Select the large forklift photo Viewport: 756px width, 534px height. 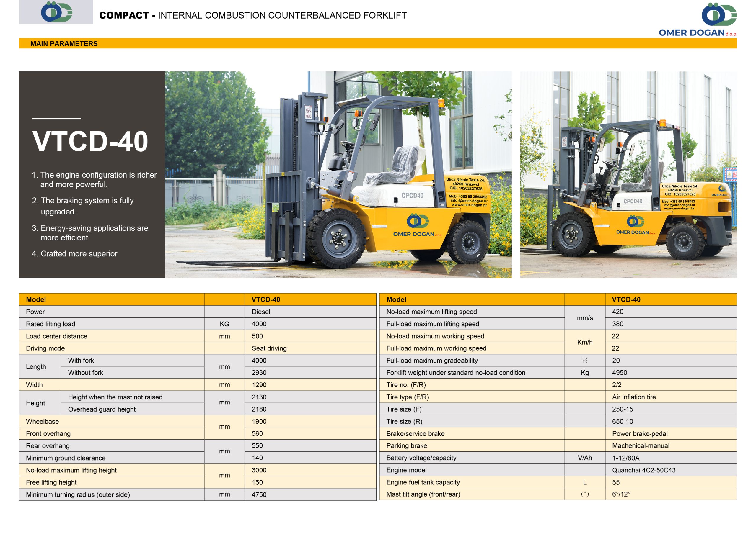coord(338,174)
